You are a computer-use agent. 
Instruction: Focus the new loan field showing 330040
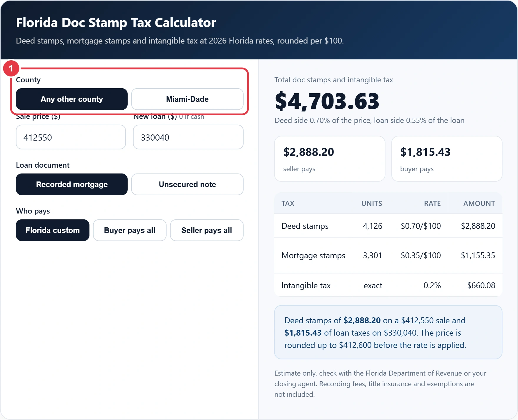188,137
